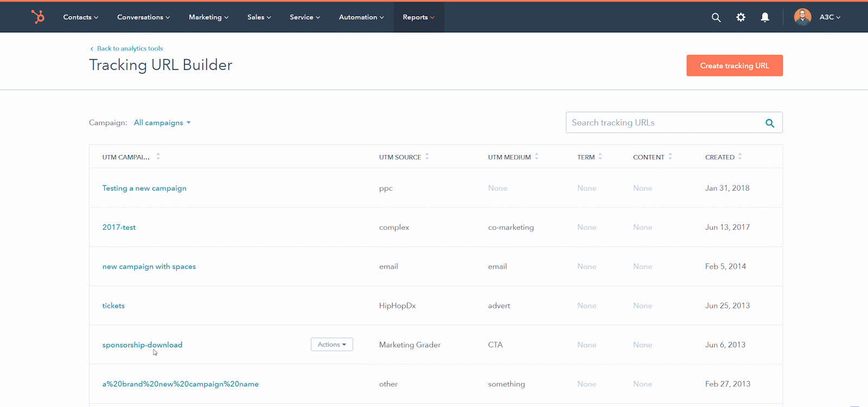868x407 pixels.
Task: Open the Marketing menu
Action: coord(208,17)
